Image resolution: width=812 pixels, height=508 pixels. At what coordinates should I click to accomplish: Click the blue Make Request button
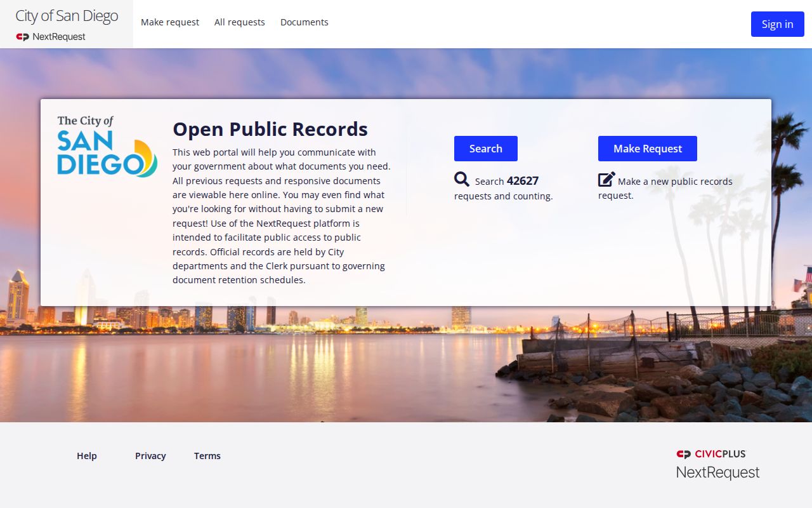(x=648, y=149)
